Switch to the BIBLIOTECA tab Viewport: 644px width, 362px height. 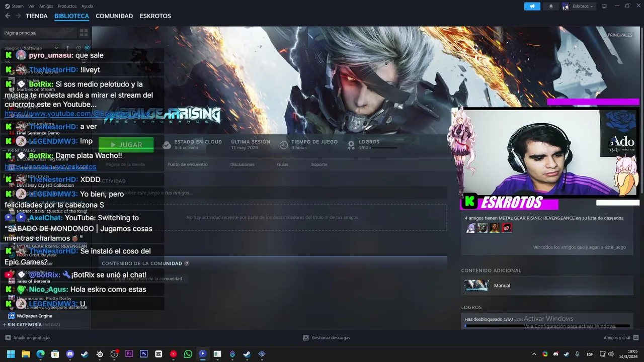pos(71,16)
